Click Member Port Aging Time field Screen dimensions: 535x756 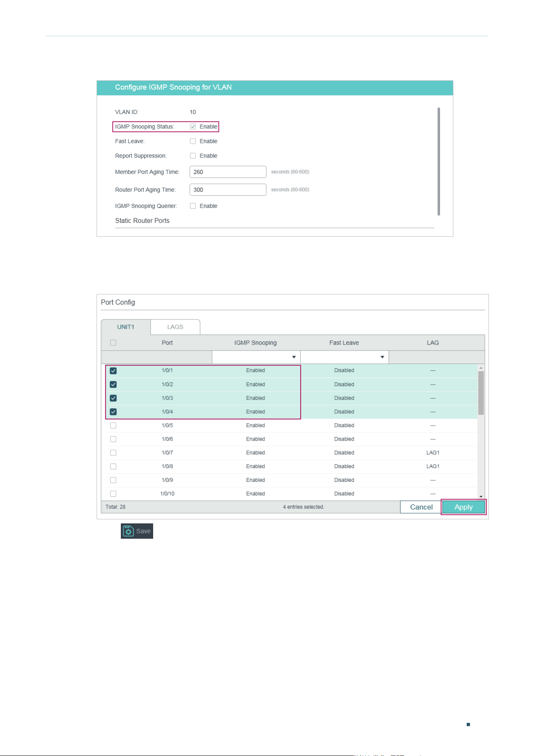click(228, 172)
